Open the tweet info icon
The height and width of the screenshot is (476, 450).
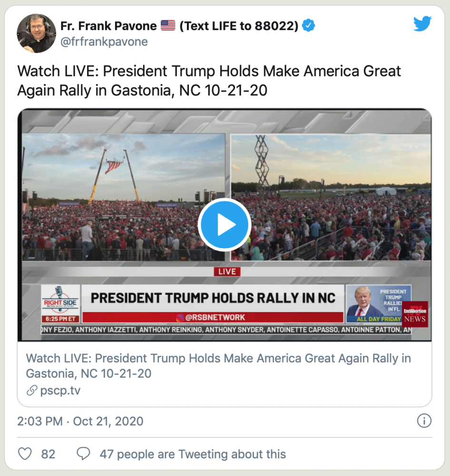424,421
